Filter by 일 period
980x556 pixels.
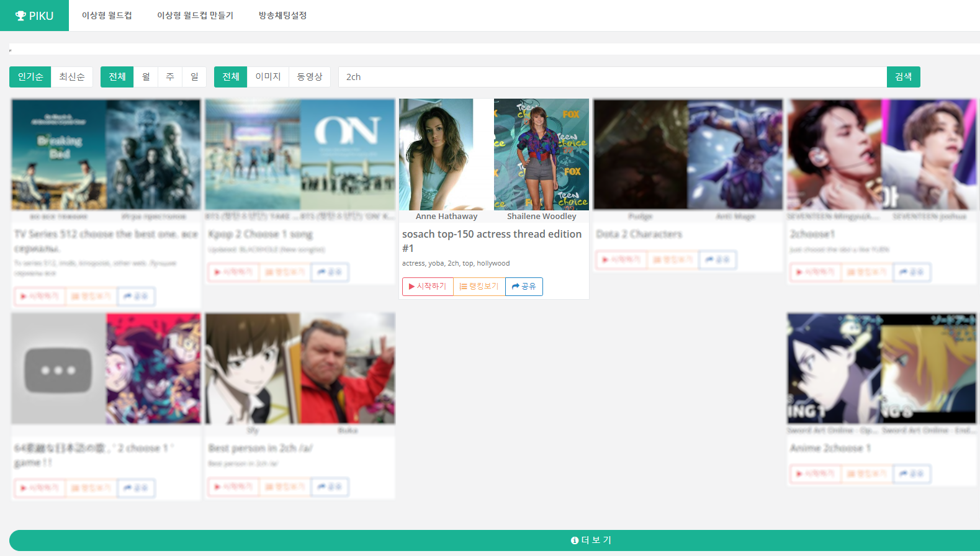[194, 77]
